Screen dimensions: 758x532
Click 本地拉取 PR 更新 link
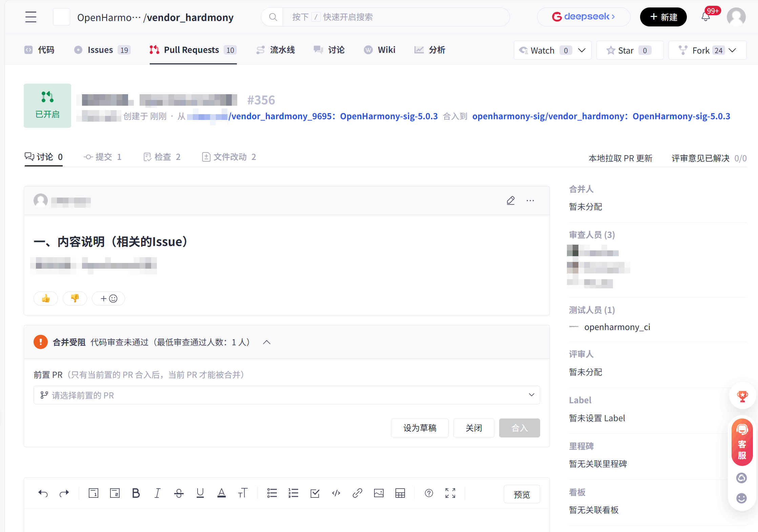tap(620, 158)
